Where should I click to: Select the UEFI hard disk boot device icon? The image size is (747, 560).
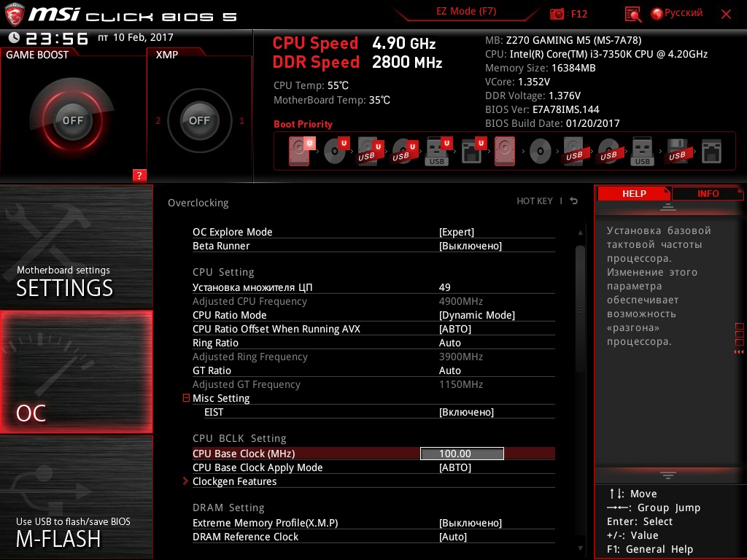(301, 151)
